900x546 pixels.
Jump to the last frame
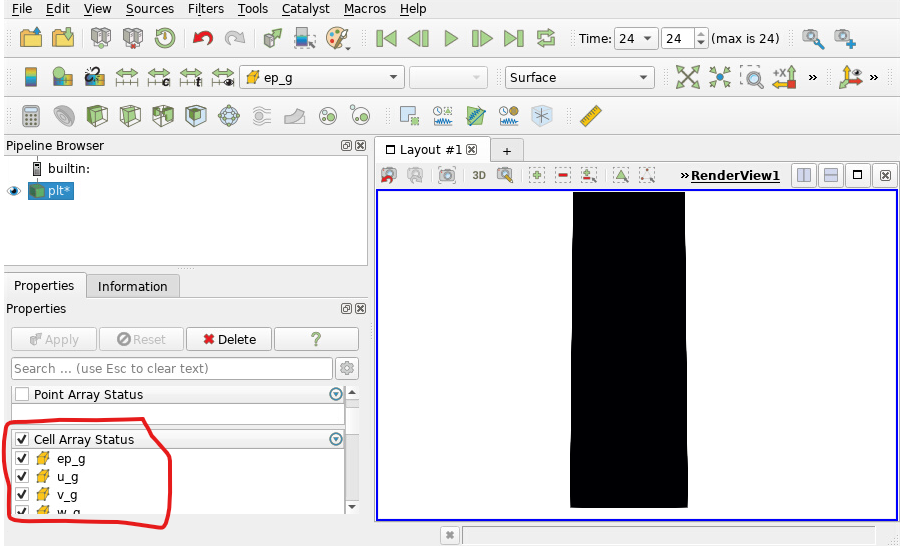514,38
